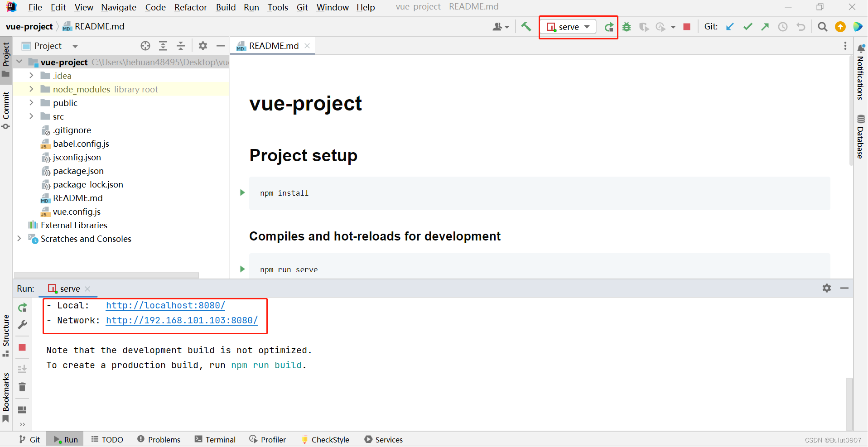Image resolution: width=868 pixels, height=447 pixels.
Task: Run the npm install command gutter arrow
Action: pyautogui.click(x=242, y=192)
